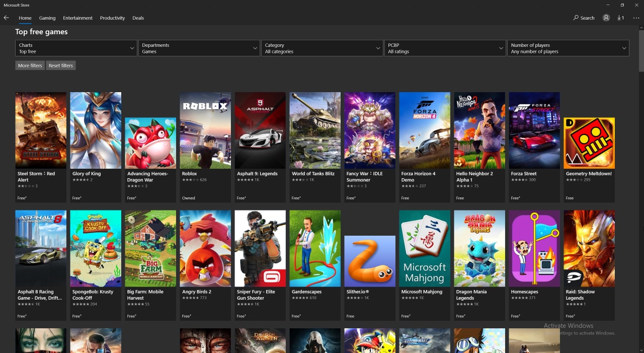
Task: Click the More filters button
Action: [30, 65]
